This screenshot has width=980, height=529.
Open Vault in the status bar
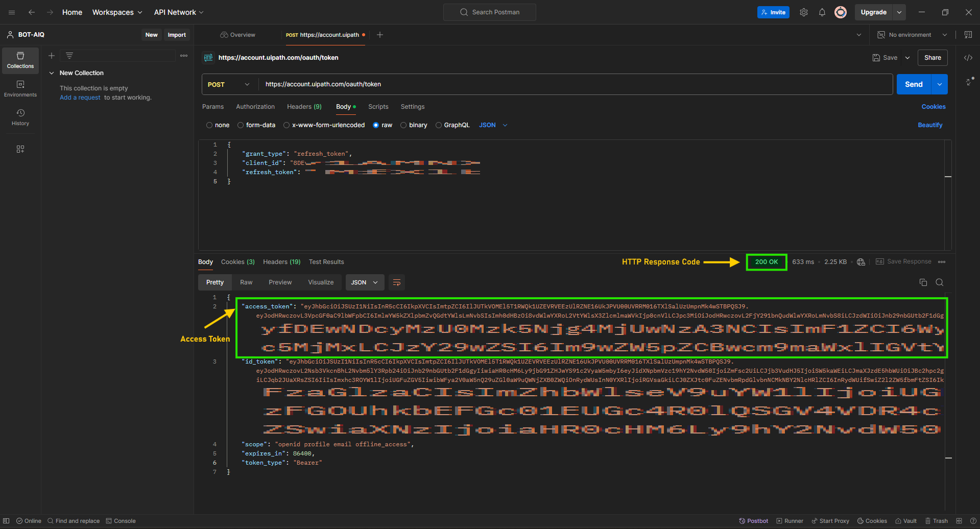[x=906, y=521]
